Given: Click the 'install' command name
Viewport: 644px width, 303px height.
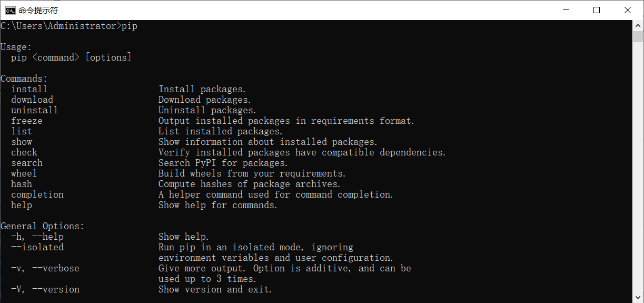Looking at the screenshot, I should click(x=29, y=89).
